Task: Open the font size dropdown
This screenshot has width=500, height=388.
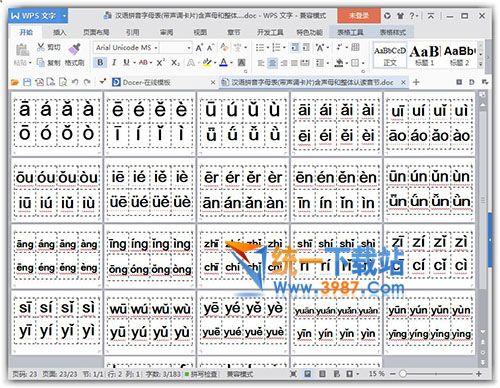Action: (x=176, y=48)
